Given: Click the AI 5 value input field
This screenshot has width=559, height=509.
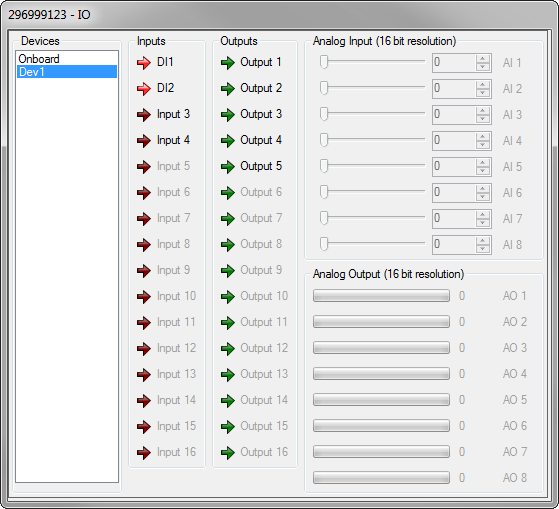Looking at the screenshot, I should click(x=454, y=167).
